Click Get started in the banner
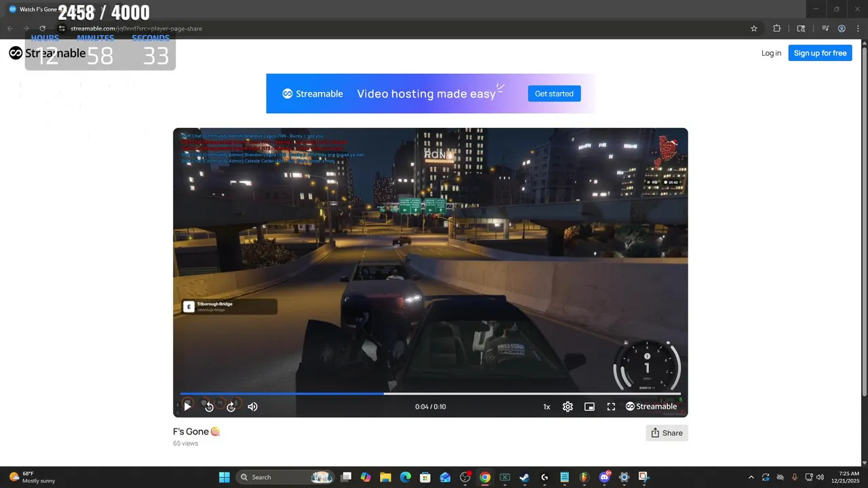This screenshot has height=488, width=868. [x=554, y=94]
